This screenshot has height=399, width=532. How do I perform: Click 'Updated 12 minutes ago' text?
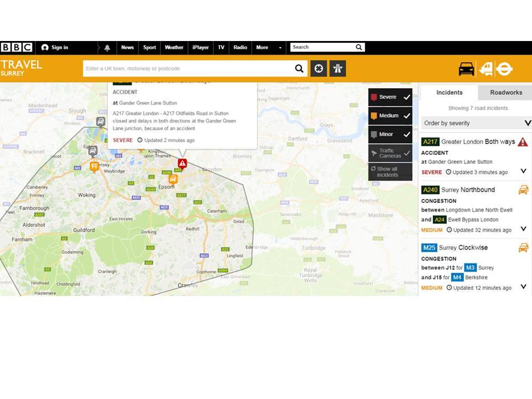482,288
